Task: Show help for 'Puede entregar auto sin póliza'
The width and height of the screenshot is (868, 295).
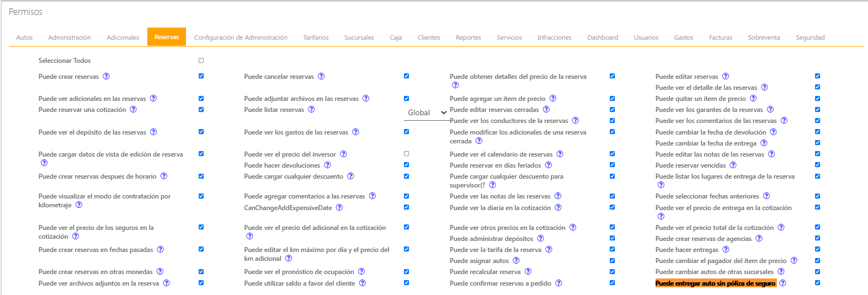Action: point(782,283)
